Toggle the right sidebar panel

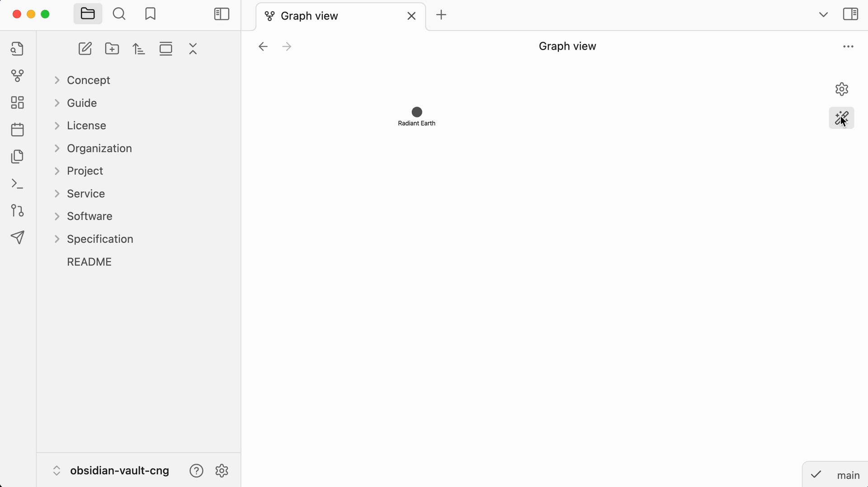850,14
